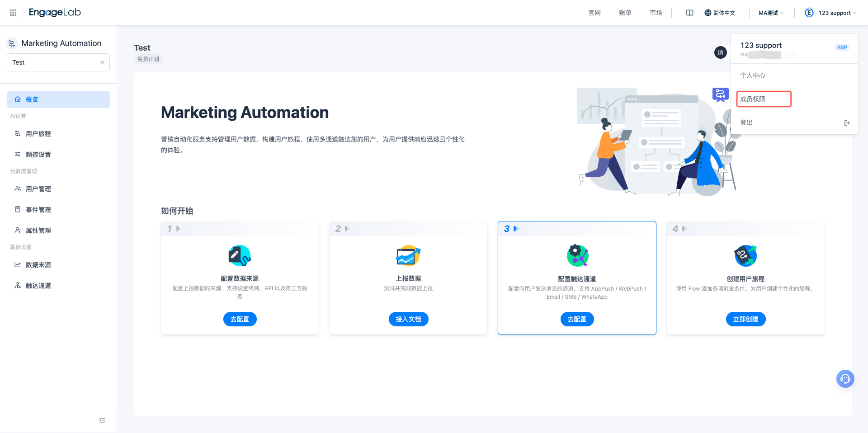This screenshot has width=868, height=433.
Task: Click the step 1 number on first card
Action: pyautogui.click(x=170, y=229)
